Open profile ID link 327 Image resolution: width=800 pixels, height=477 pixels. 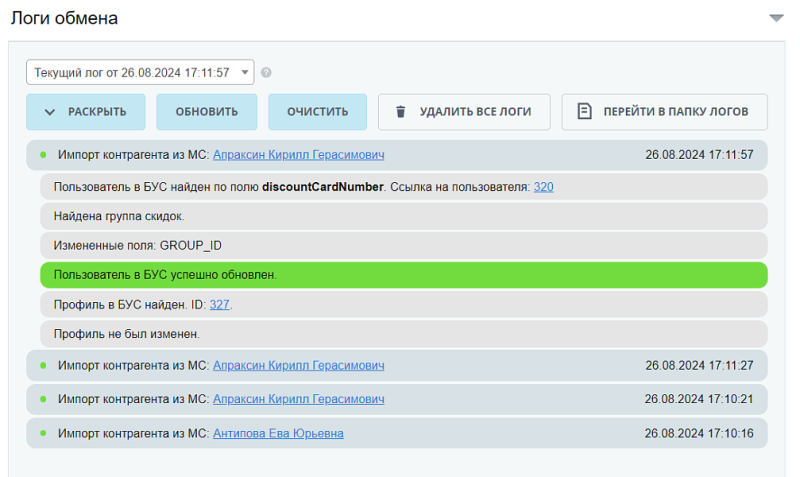pyautogui.click(x=219, y=304)
